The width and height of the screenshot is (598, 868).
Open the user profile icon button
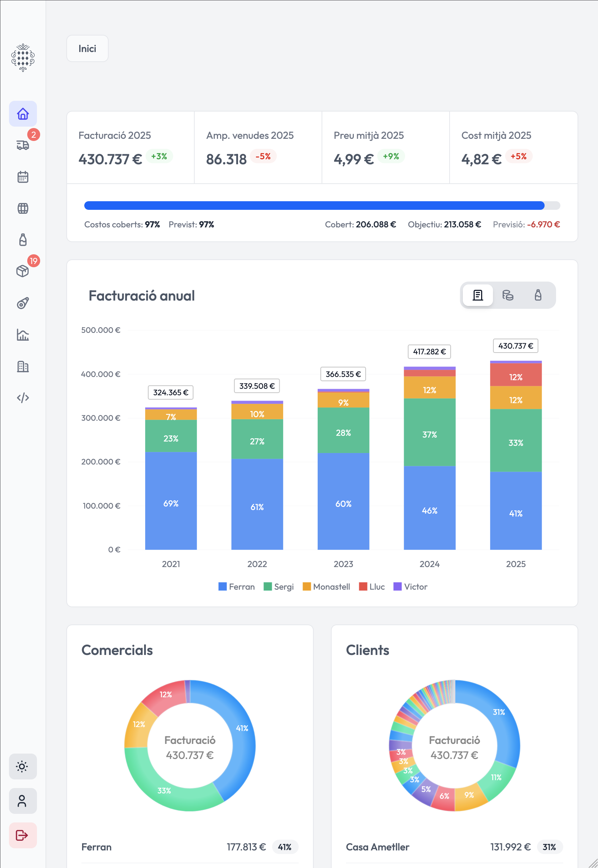coord(23,801)
